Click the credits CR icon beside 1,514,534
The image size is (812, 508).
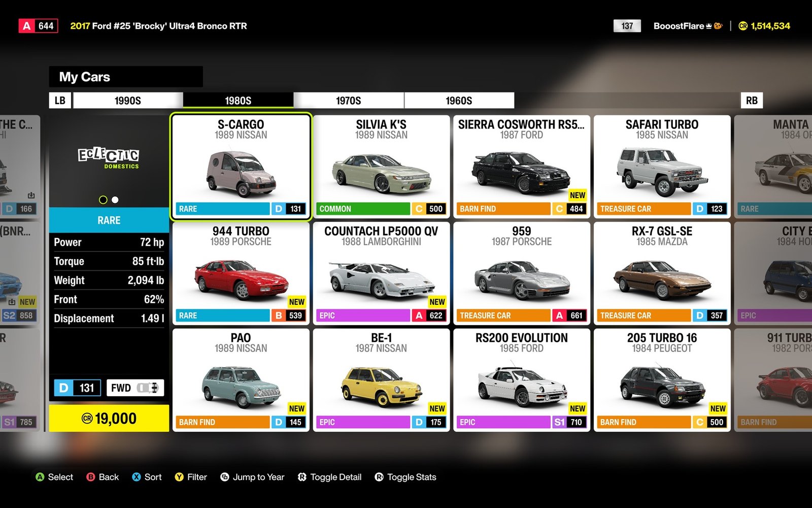[x=743, y=26]
